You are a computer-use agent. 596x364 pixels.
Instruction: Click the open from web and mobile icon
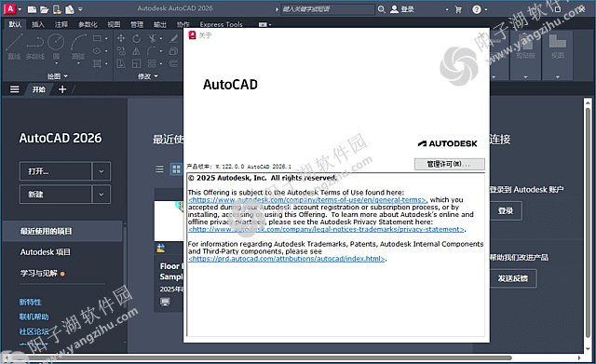coord(57,9)
